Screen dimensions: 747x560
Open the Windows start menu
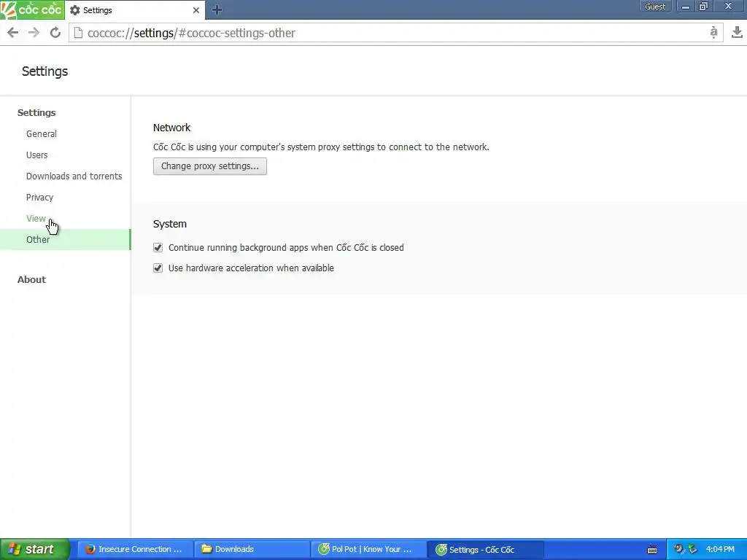click(x=35, y=549)
